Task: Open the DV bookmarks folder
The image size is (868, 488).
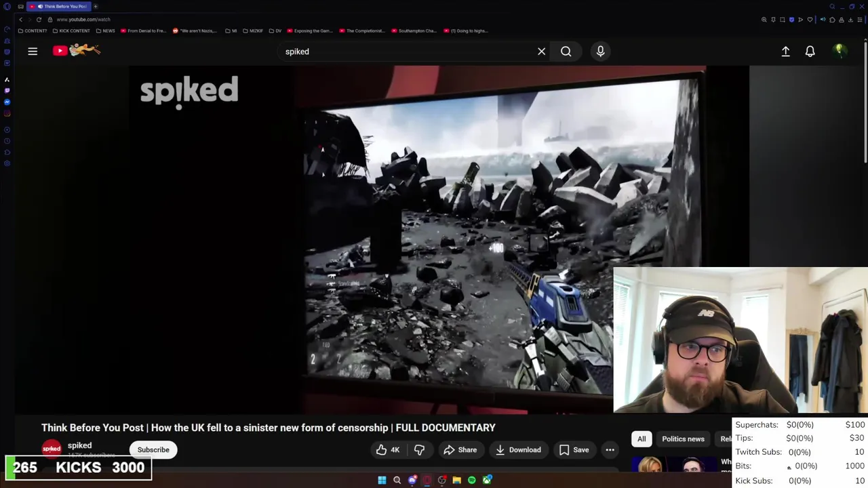Action: [x=275, y=30]
